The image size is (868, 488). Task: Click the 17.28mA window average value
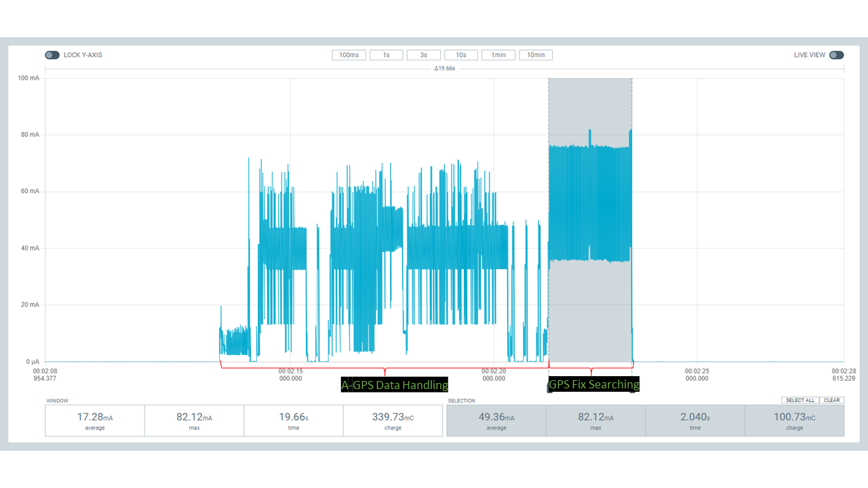[x=95, y=418]
